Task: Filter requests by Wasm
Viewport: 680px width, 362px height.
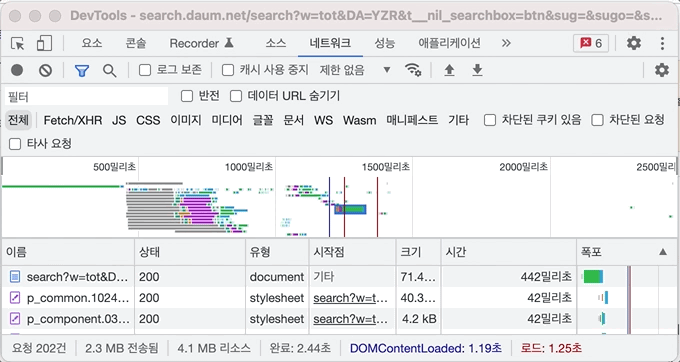Action: coord(360,120)
